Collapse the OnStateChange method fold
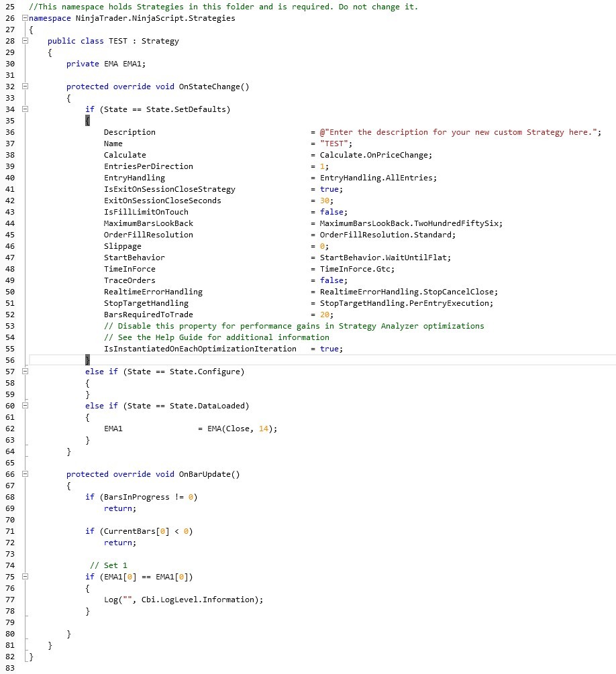616x674 pixels. [x=25, y=87]
